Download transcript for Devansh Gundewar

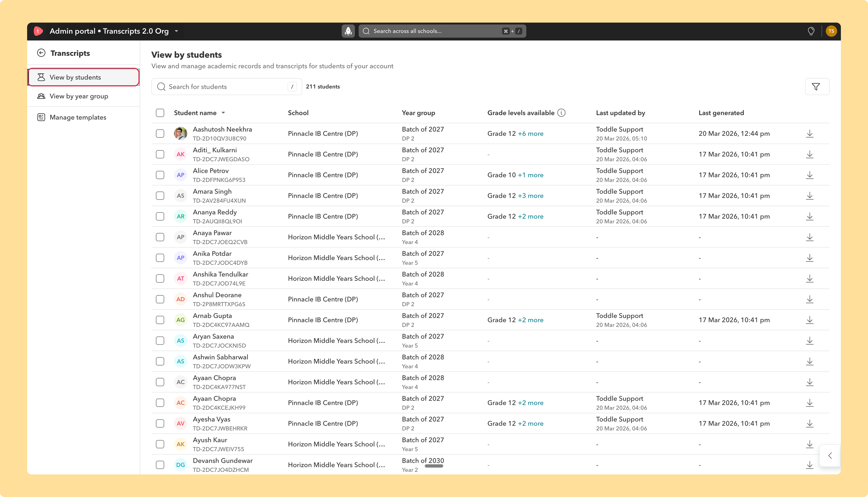click(810, 465)
